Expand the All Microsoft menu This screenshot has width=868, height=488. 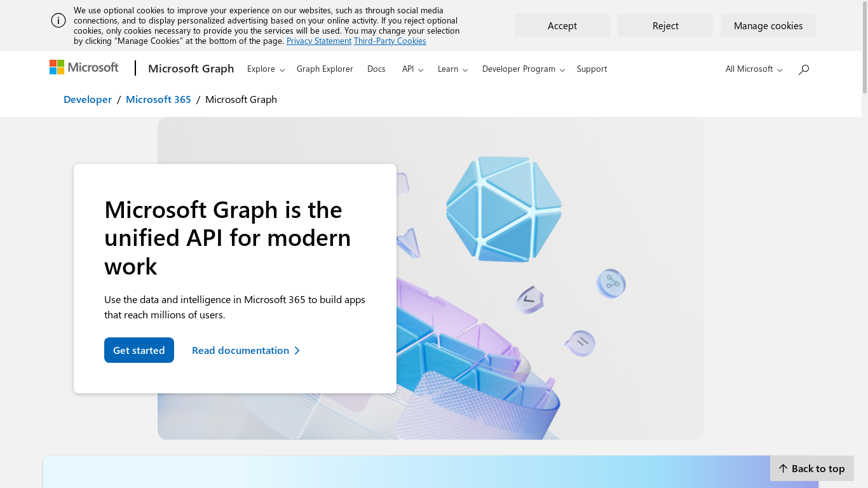pos(754,69)
